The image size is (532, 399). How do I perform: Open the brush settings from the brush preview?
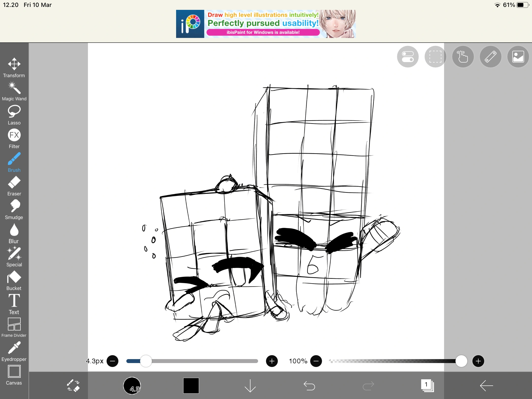[132, 386]
